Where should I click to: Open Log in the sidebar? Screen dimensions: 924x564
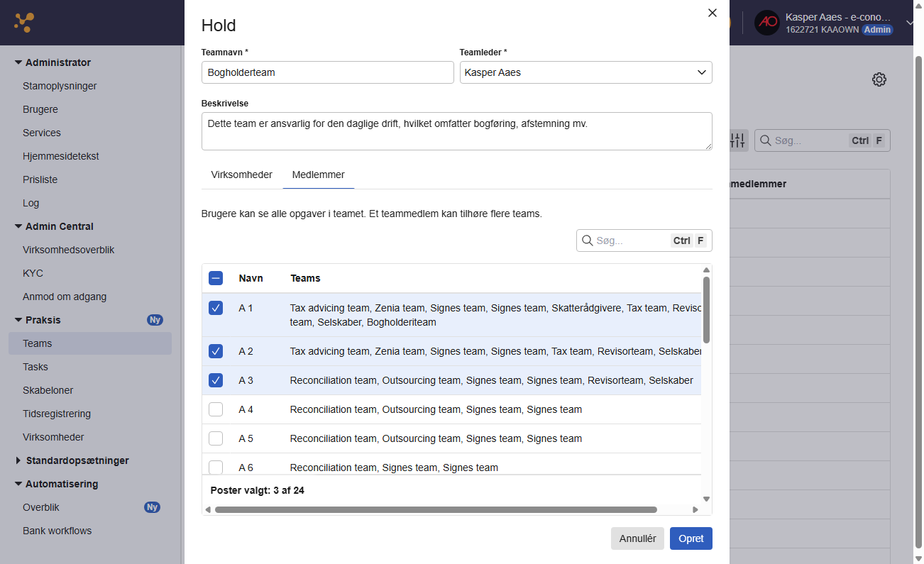pos(31,203)
